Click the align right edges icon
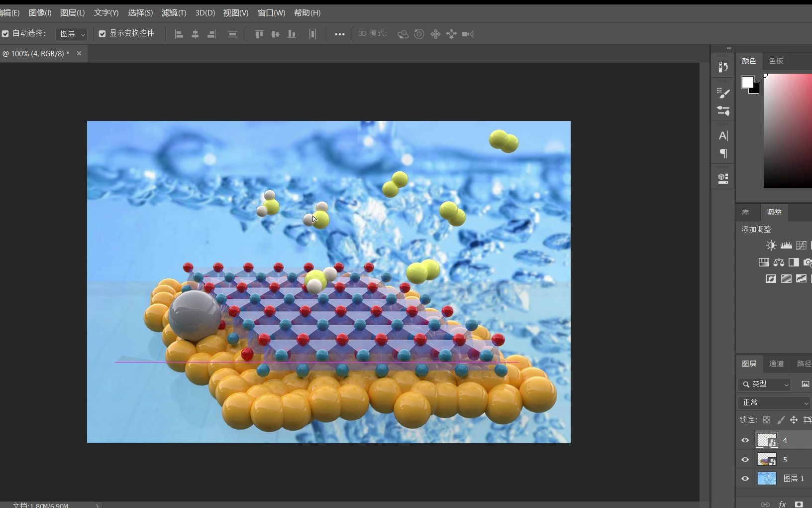 211,34
